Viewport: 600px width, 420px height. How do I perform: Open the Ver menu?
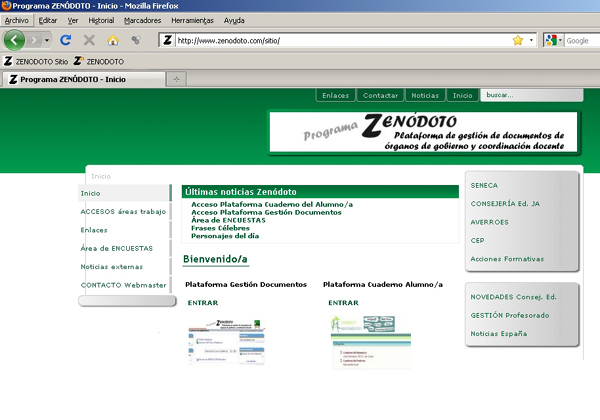pyautogui.click(x=73, y=21)
